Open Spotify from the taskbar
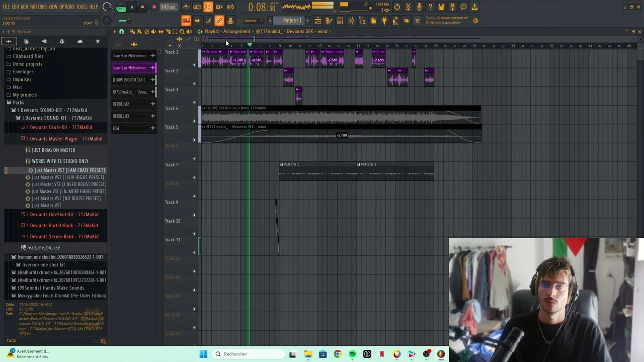644x362 pixels. tap(352, 354)
